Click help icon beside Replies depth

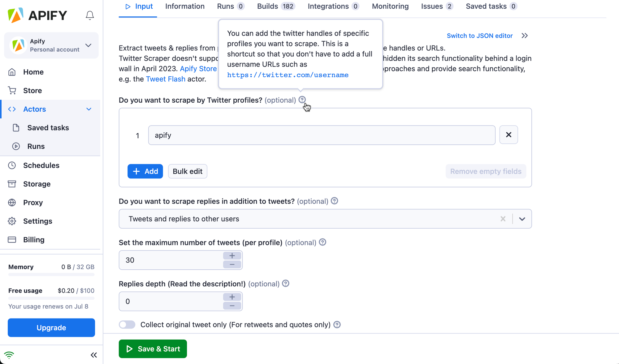click(x=286, y=284)
